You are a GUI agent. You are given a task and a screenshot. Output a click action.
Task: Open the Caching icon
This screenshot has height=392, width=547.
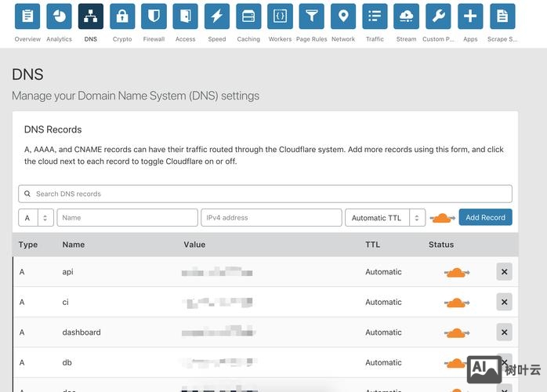[x=248, y=16]
